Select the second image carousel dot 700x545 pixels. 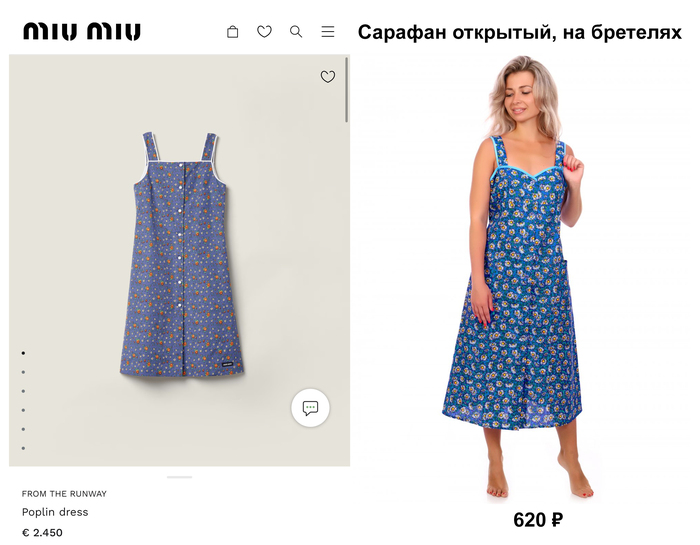23,372
